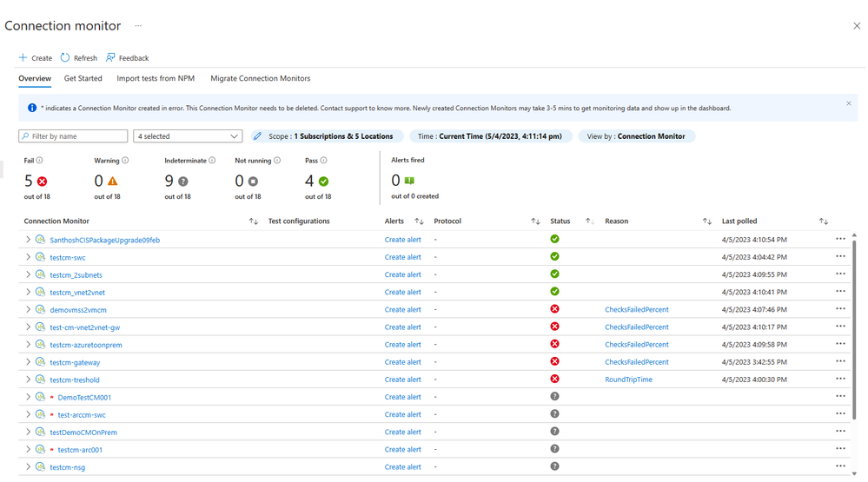Click the info icon next to Warning
The image size is (868, 482).
coord(125,161)
